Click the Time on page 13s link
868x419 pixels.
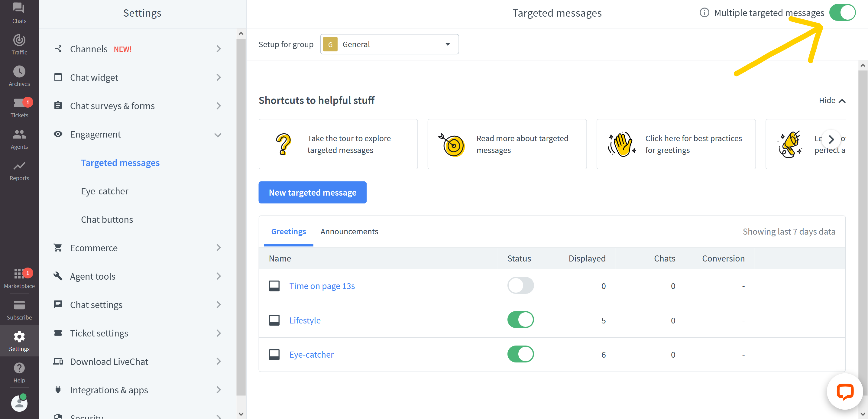[x=322, y=286]
